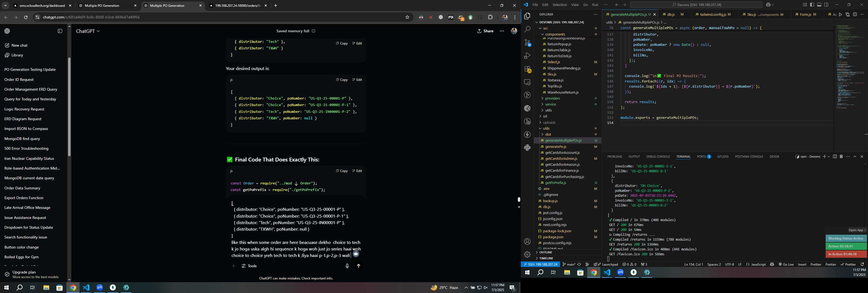868x293 pixels.
Task: Click the Notifications bell in VS Code status bar
Action: coord(862,264)
